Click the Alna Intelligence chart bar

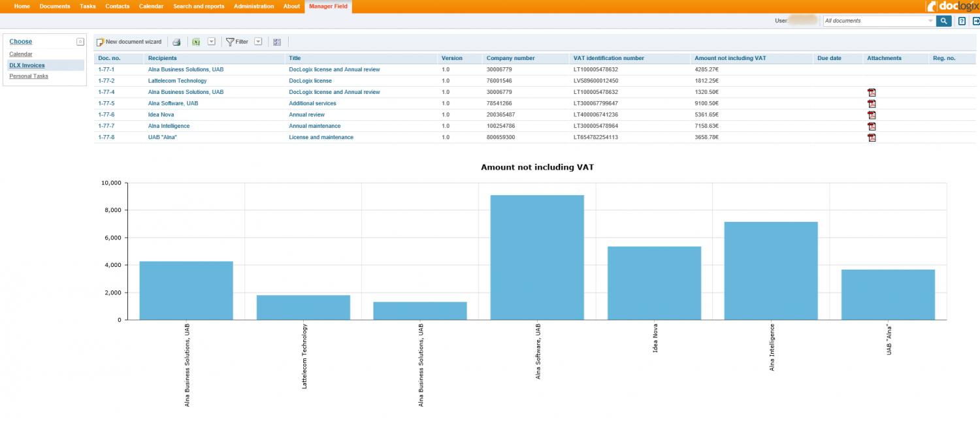click(x=771, y=271)
